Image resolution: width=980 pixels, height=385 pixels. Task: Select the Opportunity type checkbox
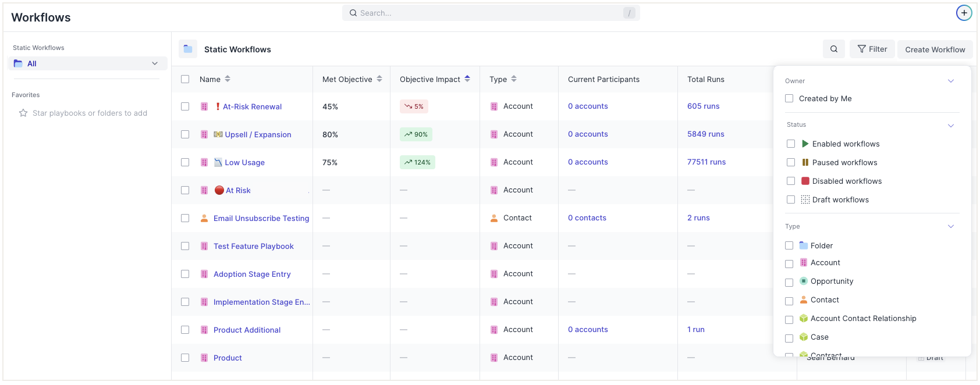[x=789, y=283]
